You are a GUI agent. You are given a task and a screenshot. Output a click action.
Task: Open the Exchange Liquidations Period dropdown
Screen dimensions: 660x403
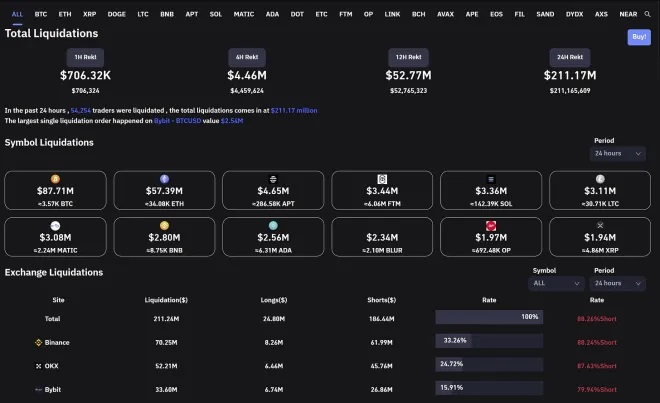618,283
